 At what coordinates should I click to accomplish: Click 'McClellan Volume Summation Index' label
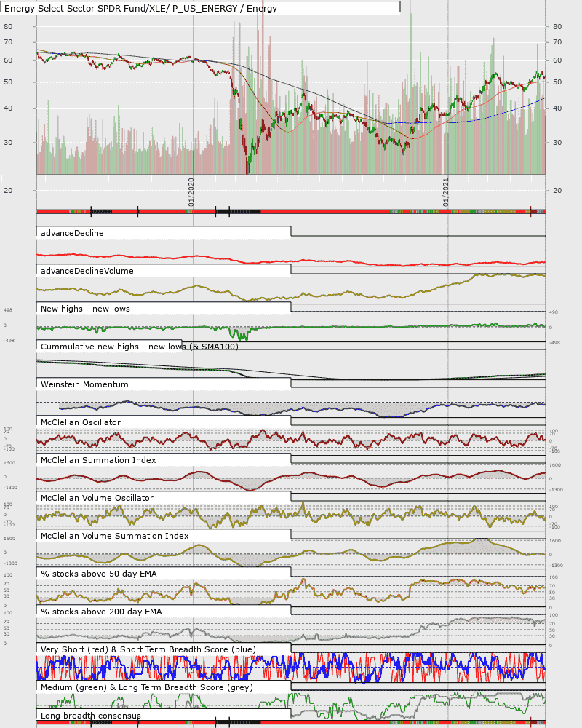coord(115,536)
